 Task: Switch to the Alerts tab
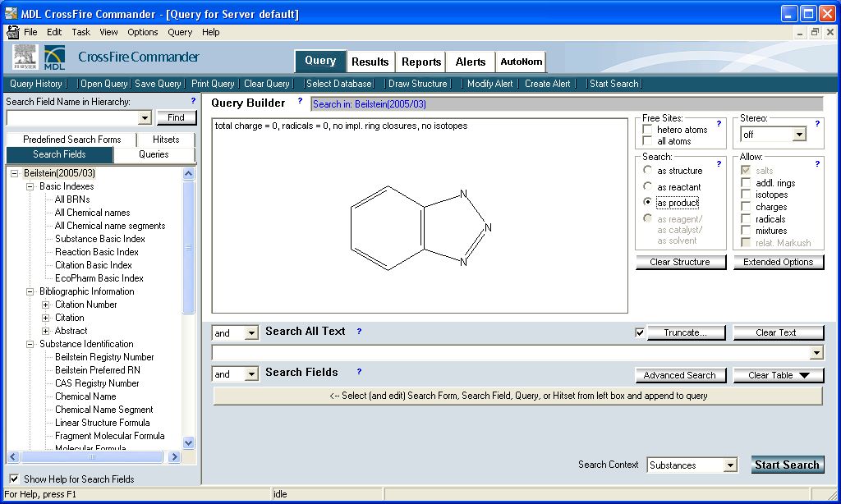point(471,62)
